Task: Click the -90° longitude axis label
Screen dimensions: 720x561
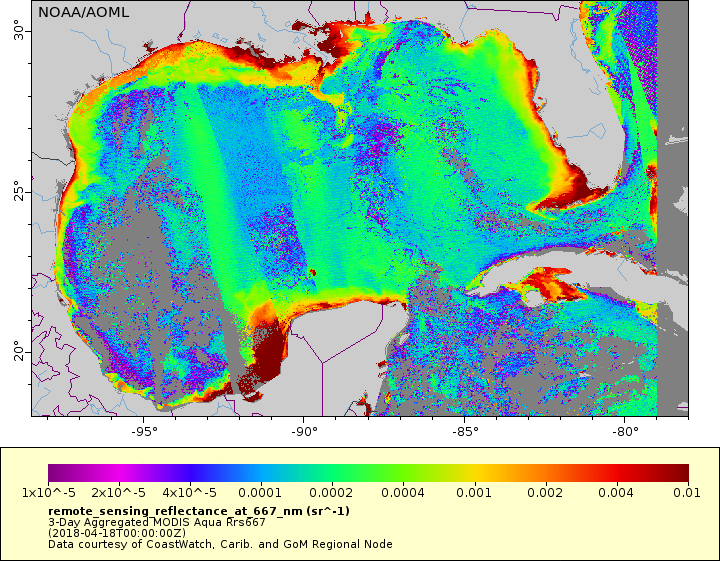Action: pyautogui.click(x=304, y=432)
